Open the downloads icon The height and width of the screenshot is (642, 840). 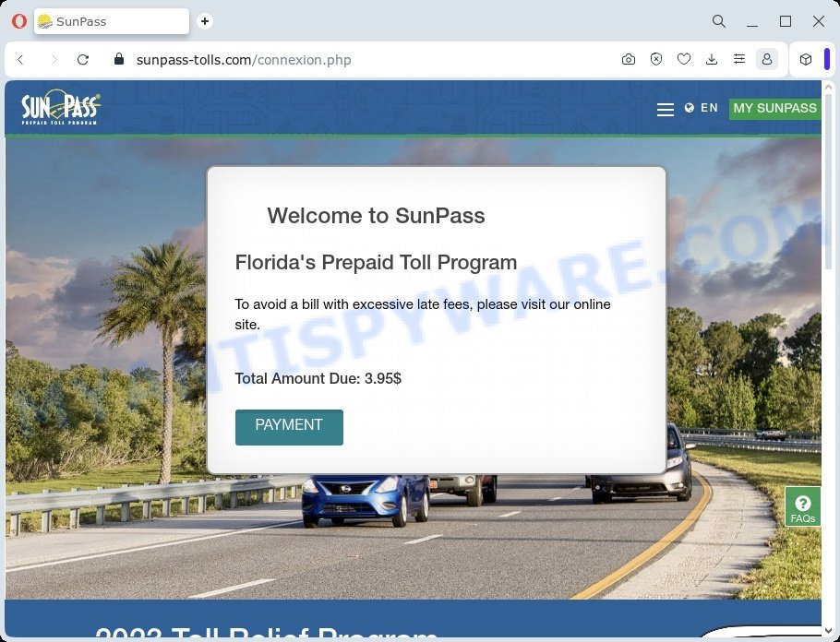click(712, 59)
